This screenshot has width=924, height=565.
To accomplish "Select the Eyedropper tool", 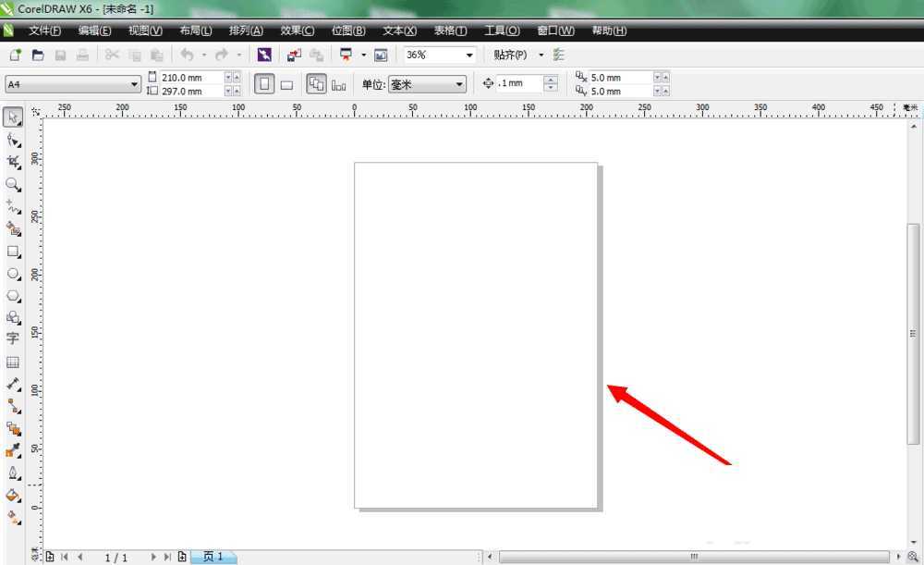I will 13,450.
